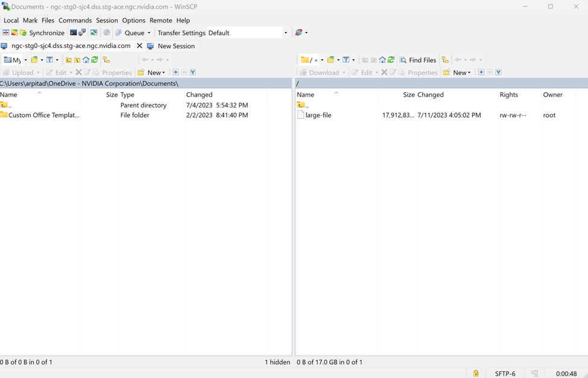588x378 pixels.
Task: Go to local home directory icon
Action: [x=86, y=60]
